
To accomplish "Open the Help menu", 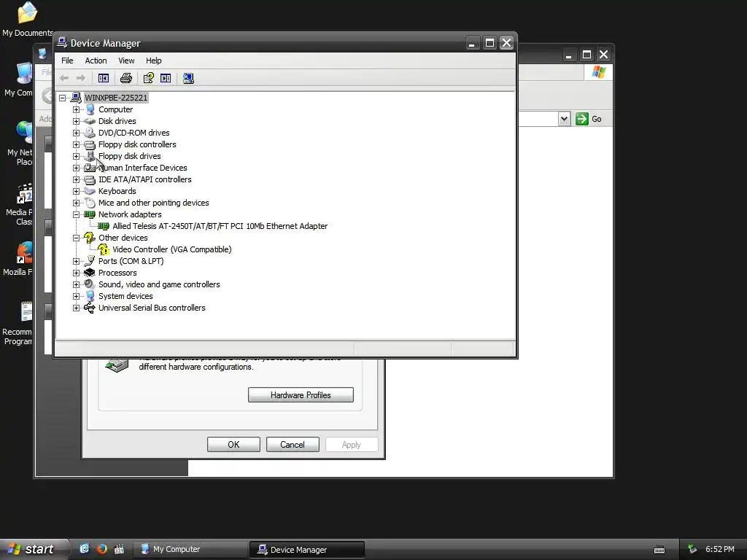I will [153, 61].
